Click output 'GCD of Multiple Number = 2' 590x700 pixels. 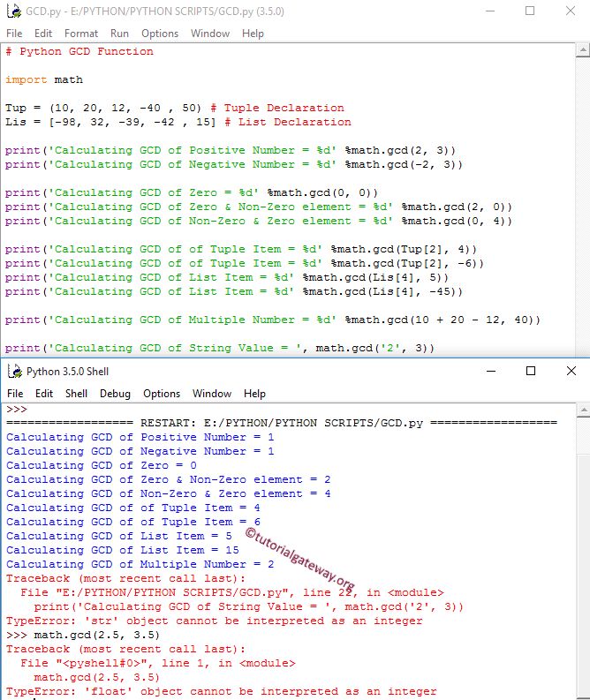(x=140, y=564)
